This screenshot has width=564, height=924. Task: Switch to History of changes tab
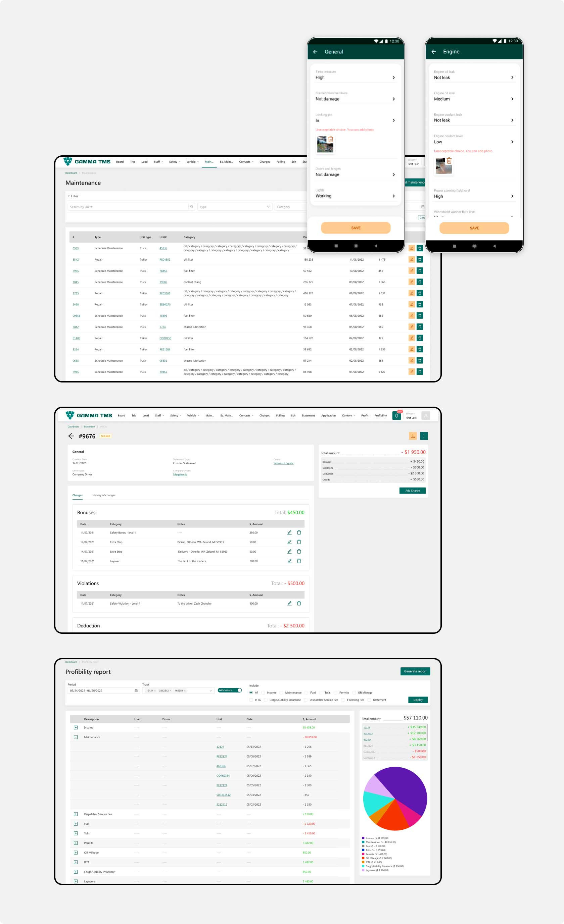pos(104,495)
